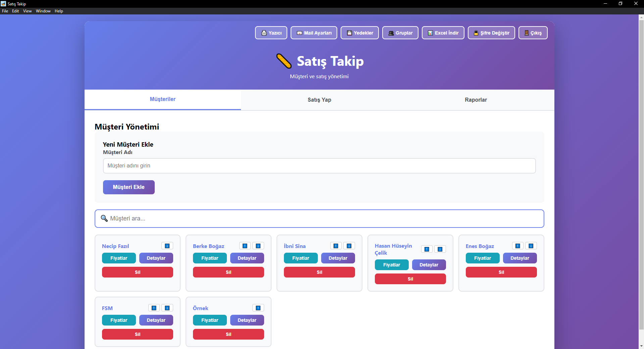Open the View menu

pos(27,11)
